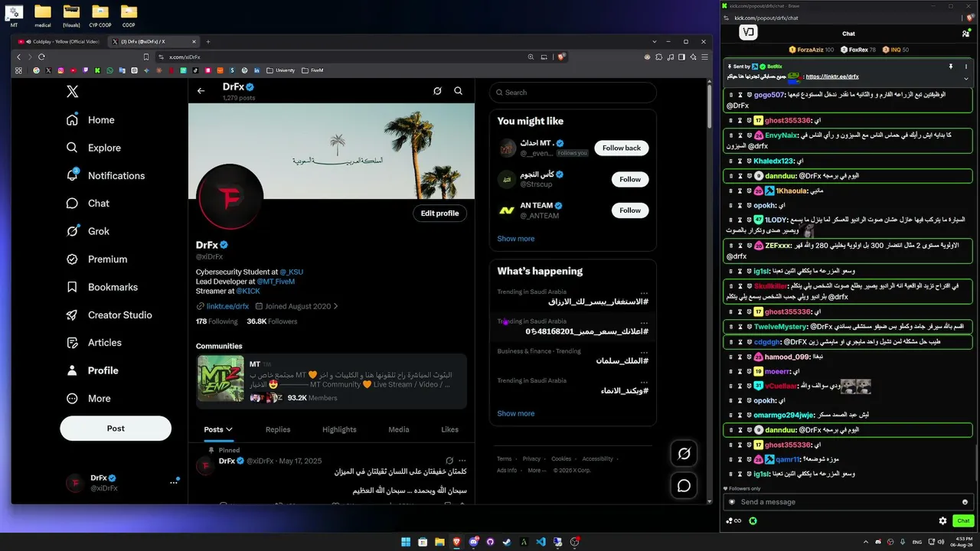Image resolution: width=980 pixels, height=551 pixels.
Task: Click the X Search input field
Action: click(573, 93)
